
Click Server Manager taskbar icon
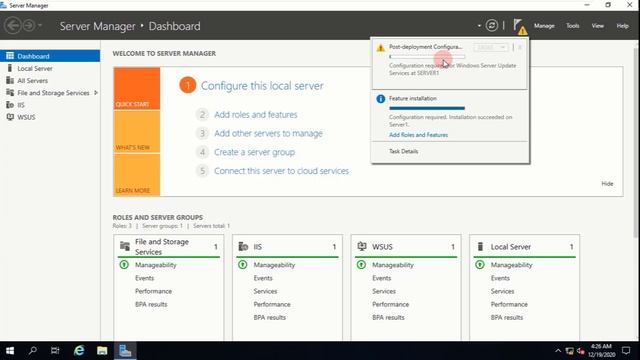tap(125, 351)
